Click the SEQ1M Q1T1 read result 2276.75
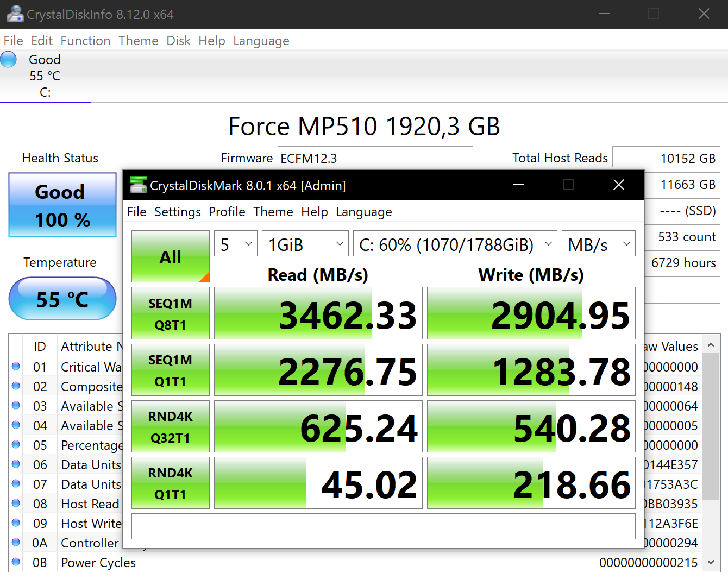Image resolution: width=728 pixels, height=579 pixels. pos(318,370)
